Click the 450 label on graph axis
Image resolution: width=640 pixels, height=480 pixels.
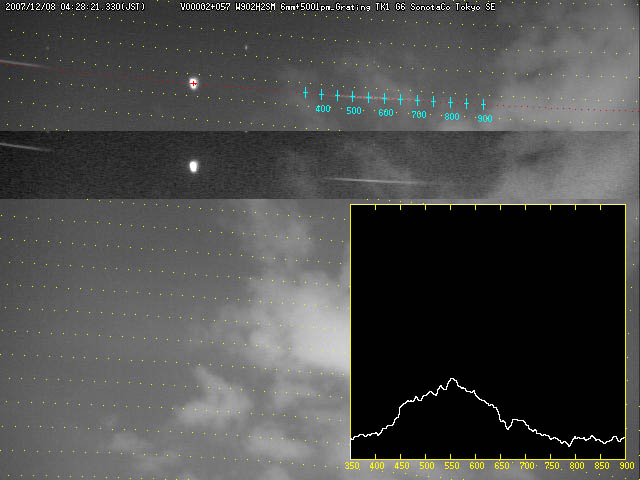pos(402,466)
